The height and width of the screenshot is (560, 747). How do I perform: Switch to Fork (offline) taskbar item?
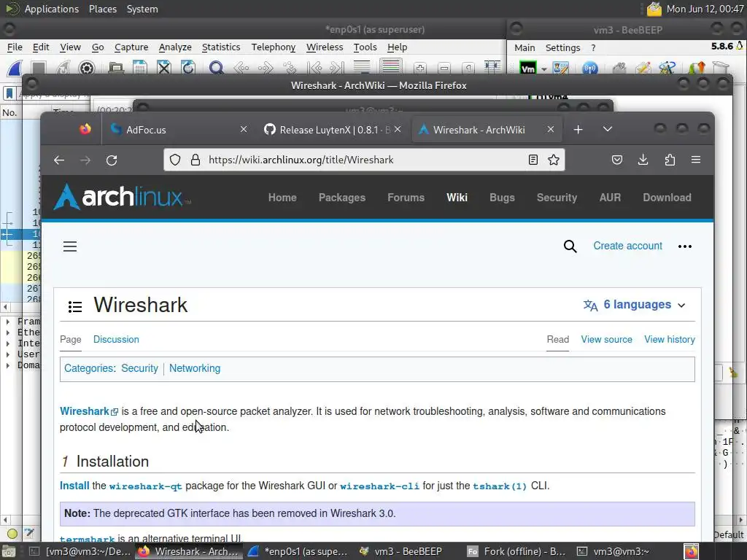point(517,551)
